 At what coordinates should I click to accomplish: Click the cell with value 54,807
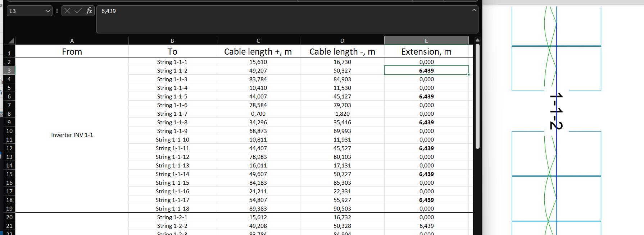tap(258, 200)
